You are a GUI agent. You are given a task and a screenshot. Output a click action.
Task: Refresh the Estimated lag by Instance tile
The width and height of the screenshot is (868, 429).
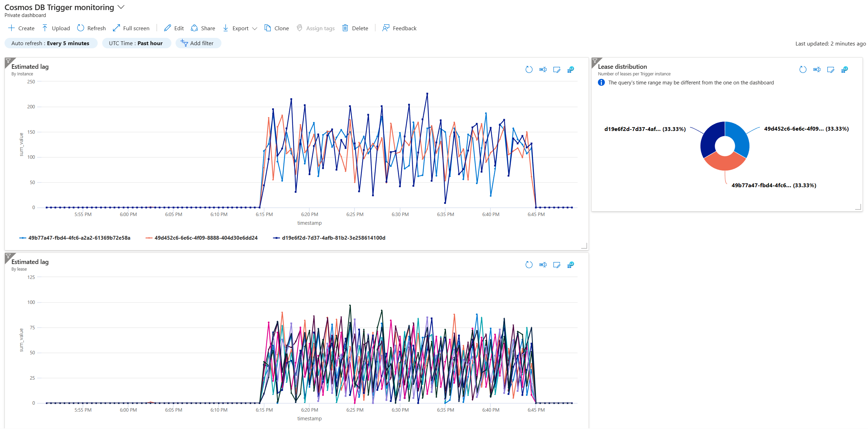click(x=529, y=69)
